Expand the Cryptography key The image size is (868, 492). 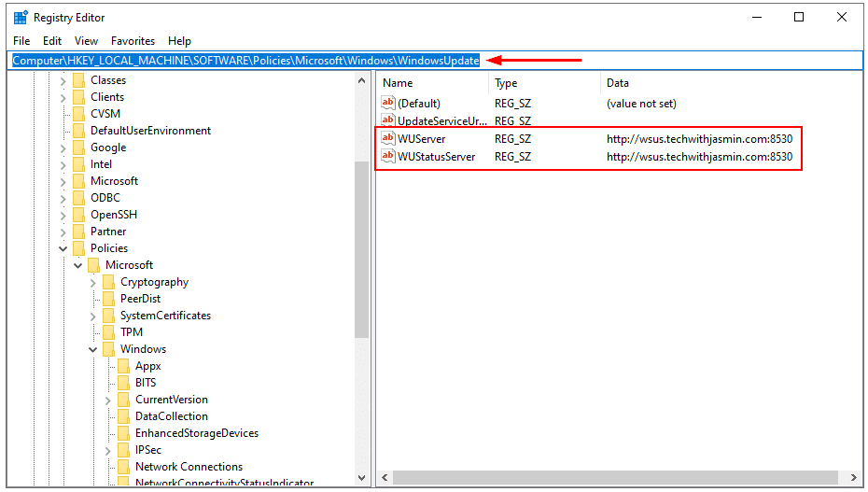point(93,283)
